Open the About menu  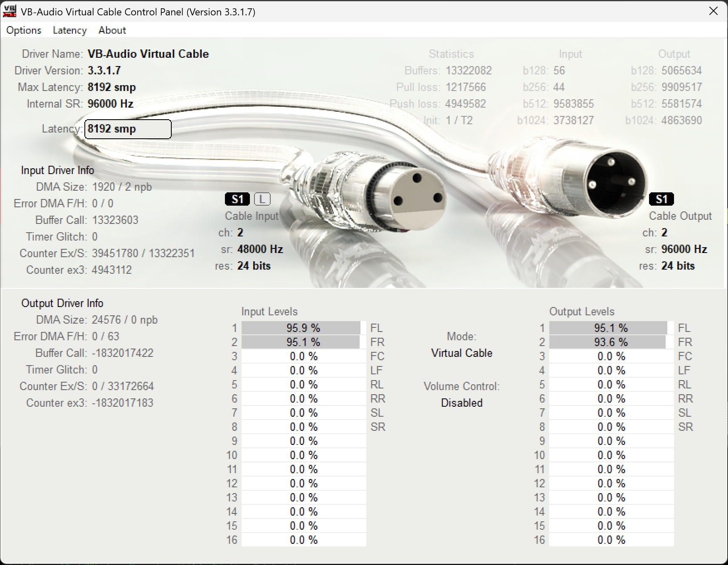[x=112, y=30]
